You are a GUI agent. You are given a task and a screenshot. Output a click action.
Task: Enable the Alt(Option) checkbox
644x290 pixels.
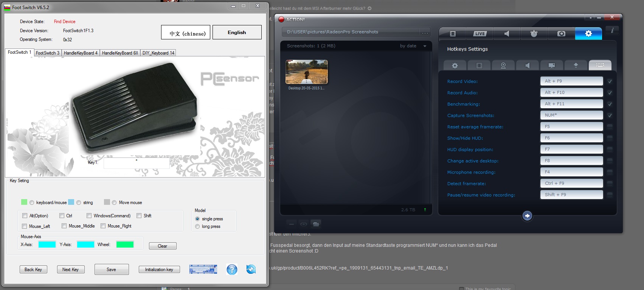point(25,216)
